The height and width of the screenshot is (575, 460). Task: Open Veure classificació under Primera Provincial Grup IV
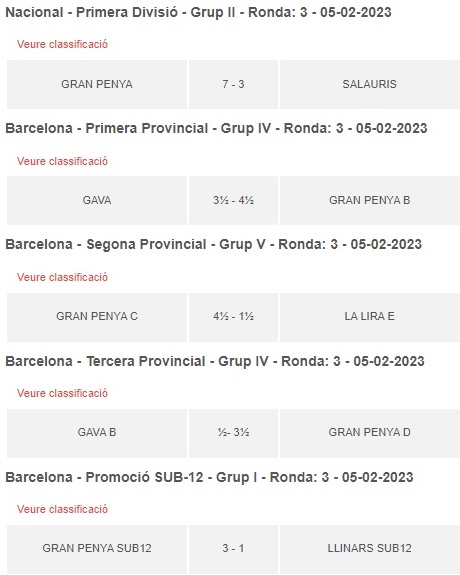[62, 161]
